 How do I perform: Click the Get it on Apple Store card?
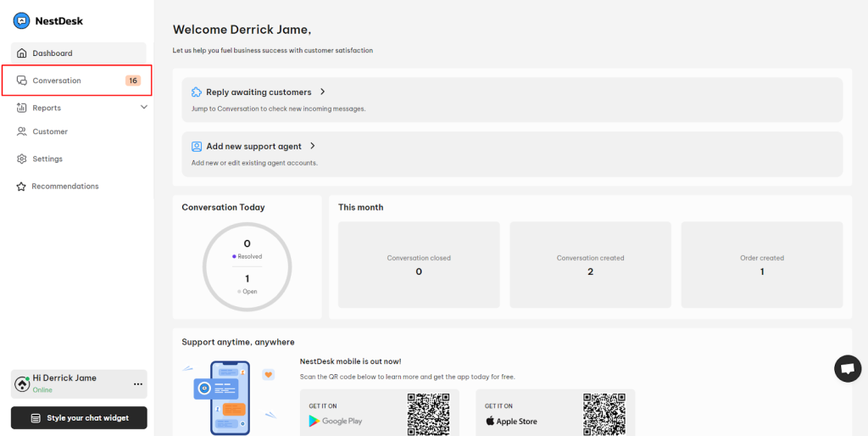click(x=555, y=412)
